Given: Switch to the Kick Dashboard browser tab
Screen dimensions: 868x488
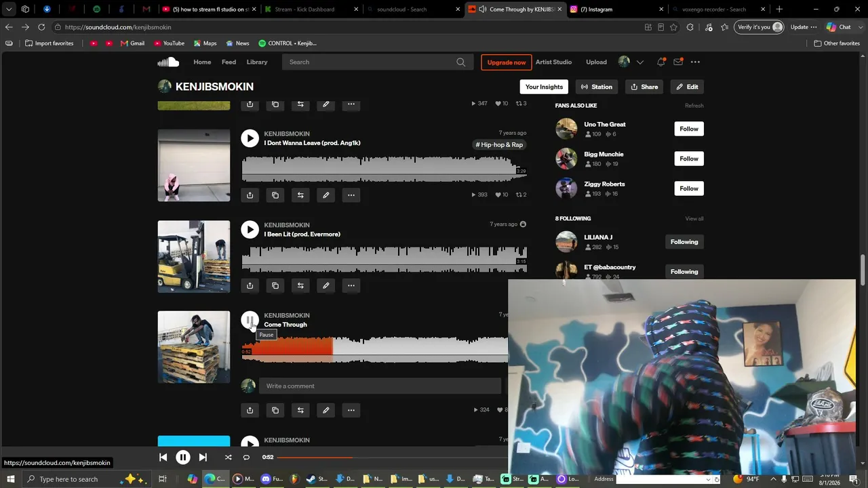Looking at the screenshot, I should tap(310, 9).
